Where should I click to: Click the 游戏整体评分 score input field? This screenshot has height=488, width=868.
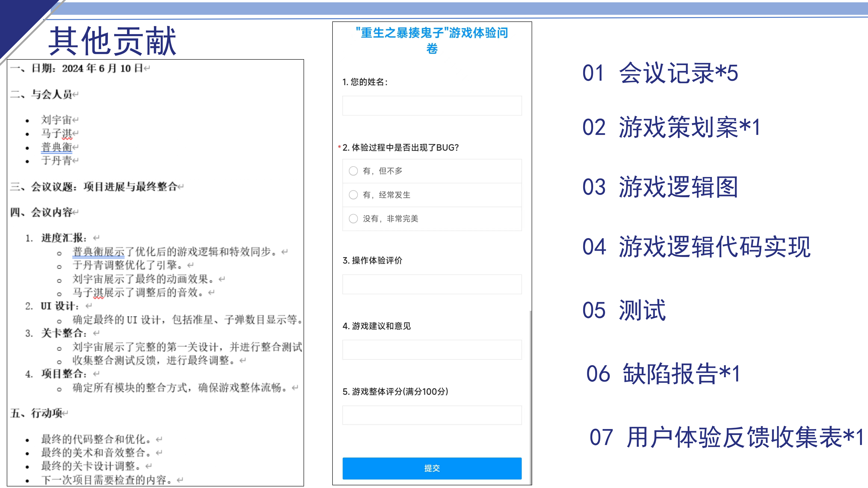coord(432,415)
